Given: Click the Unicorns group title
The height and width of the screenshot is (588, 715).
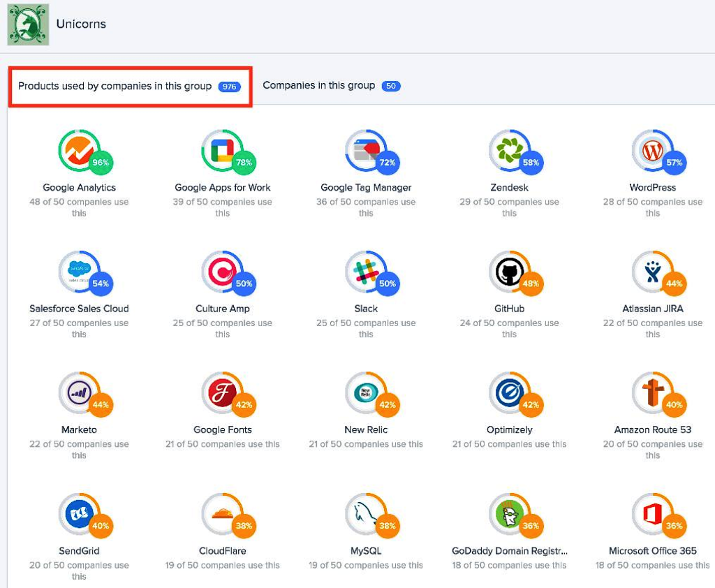Looking at the screenshot, I should [x=81, y=24].
